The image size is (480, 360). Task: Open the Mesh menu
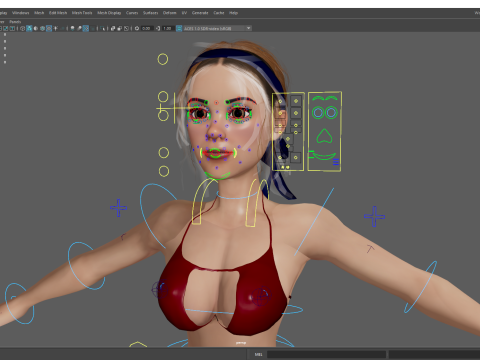[39, 13]
